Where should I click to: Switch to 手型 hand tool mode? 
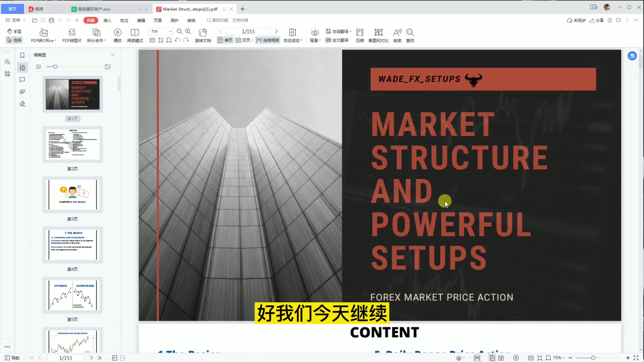click(14, 31)
